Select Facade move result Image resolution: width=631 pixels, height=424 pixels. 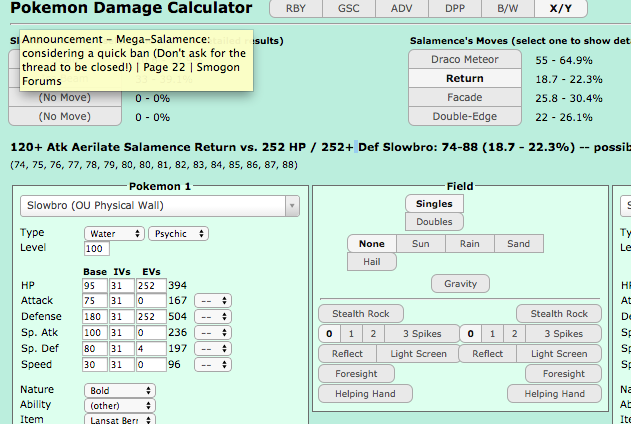465,97
